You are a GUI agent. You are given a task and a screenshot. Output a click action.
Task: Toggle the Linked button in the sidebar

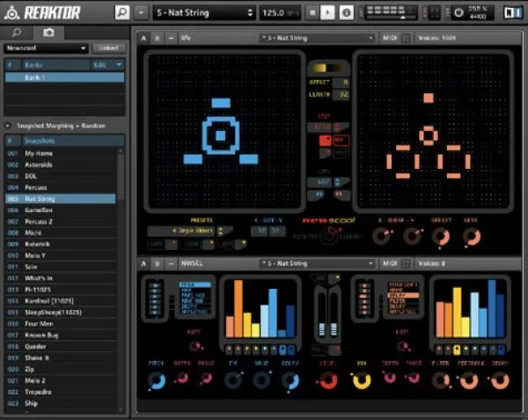pyautogui.click(x=109, y=48)
